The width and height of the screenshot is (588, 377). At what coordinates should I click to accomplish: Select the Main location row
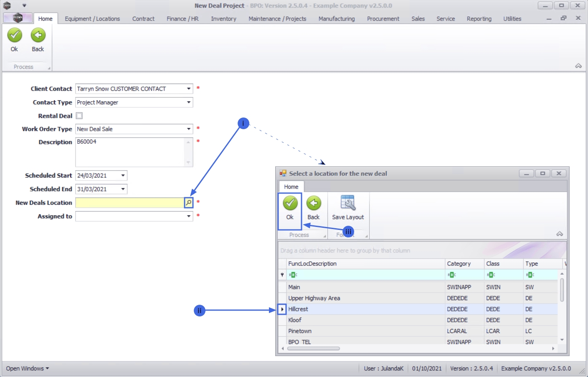(418, 287)
